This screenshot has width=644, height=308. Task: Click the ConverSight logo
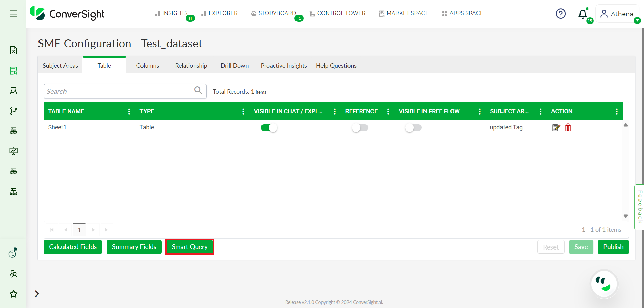point(67,14)
